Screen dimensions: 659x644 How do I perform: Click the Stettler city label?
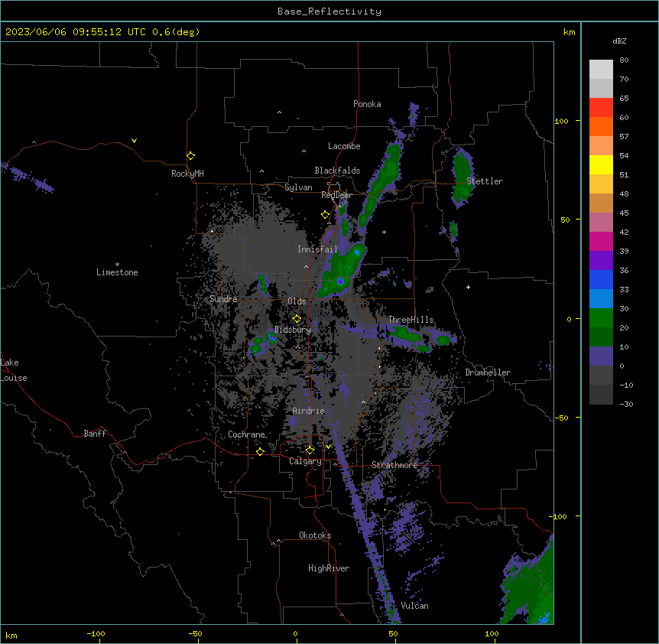point(485,181)
